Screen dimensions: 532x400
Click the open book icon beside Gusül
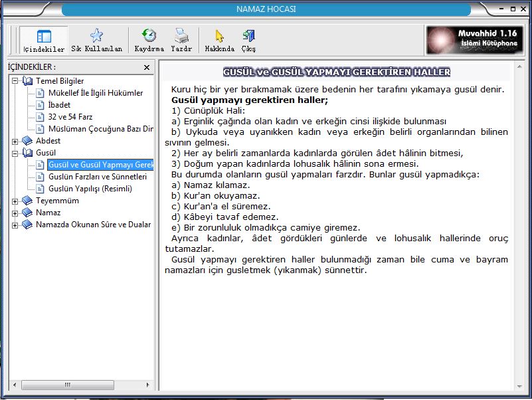(x=27, y=152)
